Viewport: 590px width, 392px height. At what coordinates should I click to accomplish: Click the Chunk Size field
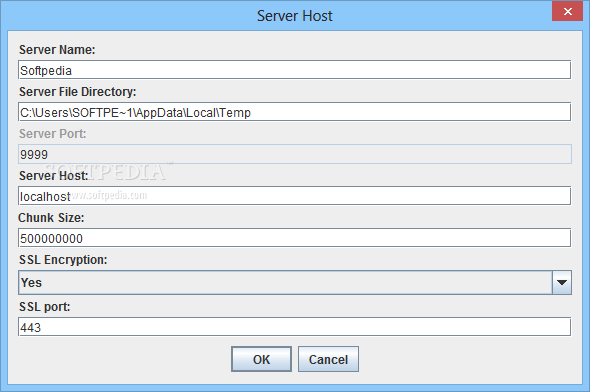pyautogui.click(x=294, y=238)
